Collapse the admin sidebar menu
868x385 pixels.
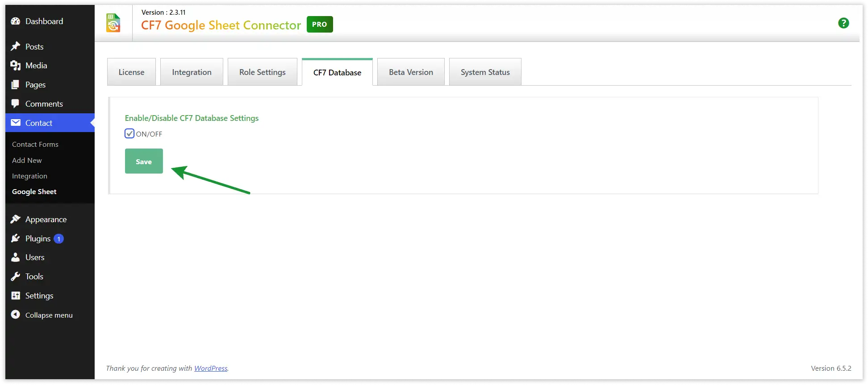pos(42,315)
